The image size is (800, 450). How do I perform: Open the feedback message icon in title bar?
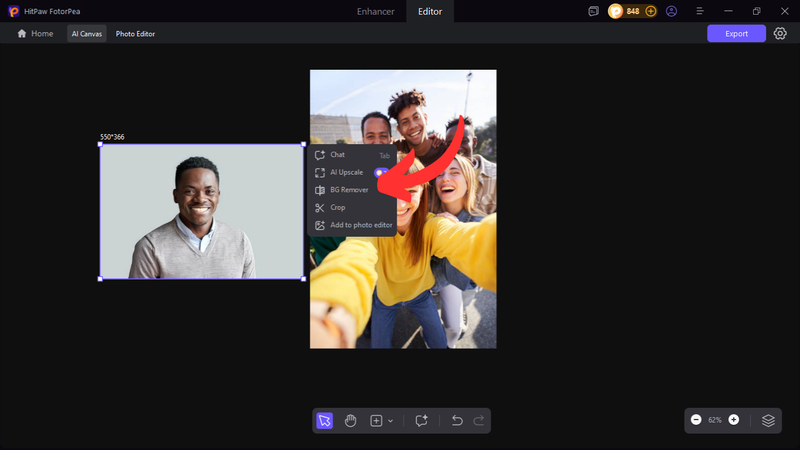(593, 11)
